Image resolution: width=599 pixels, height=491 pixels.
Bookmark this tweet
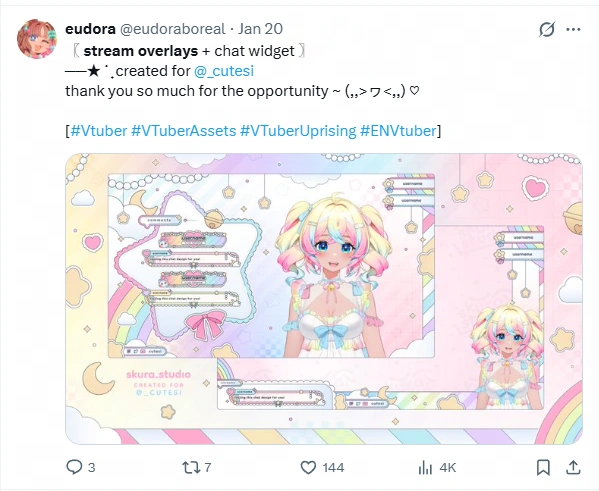(543, 467)
